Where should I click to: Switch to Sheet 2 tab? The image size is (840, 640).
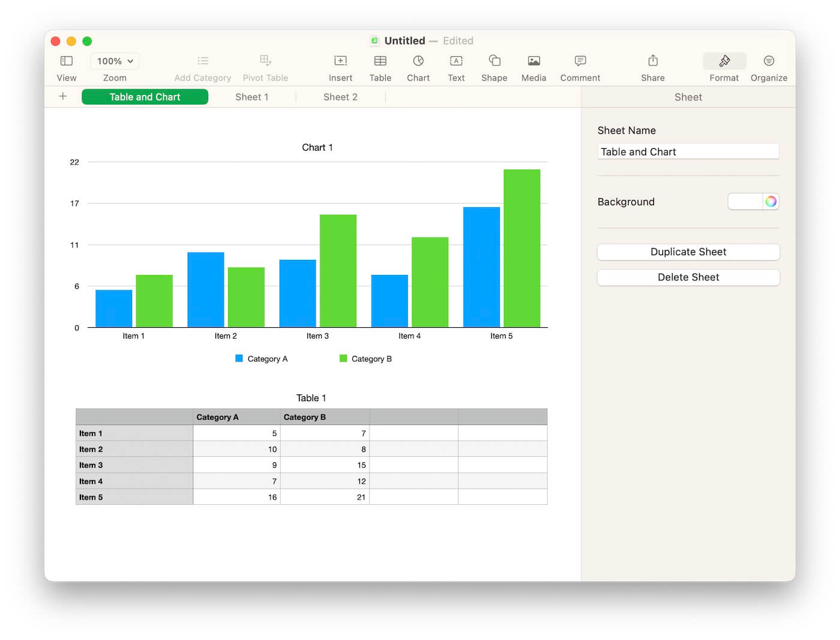340,97
